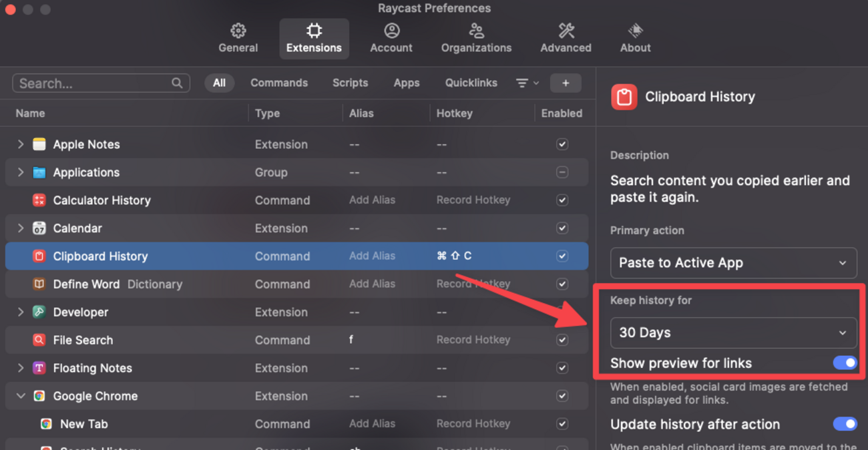Click the plus add button
The image size is (868, 450).
tap(565, 83)
